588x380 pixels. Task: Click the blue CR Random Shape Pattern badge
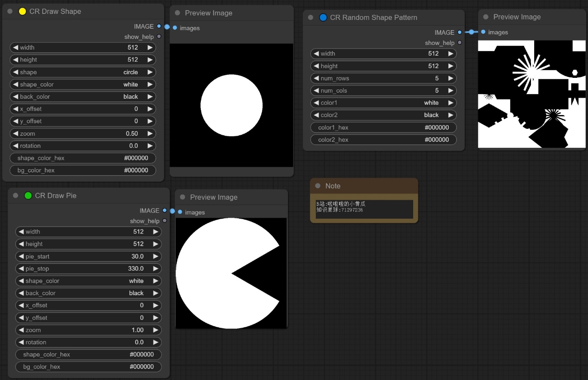[x=323, y=18]
